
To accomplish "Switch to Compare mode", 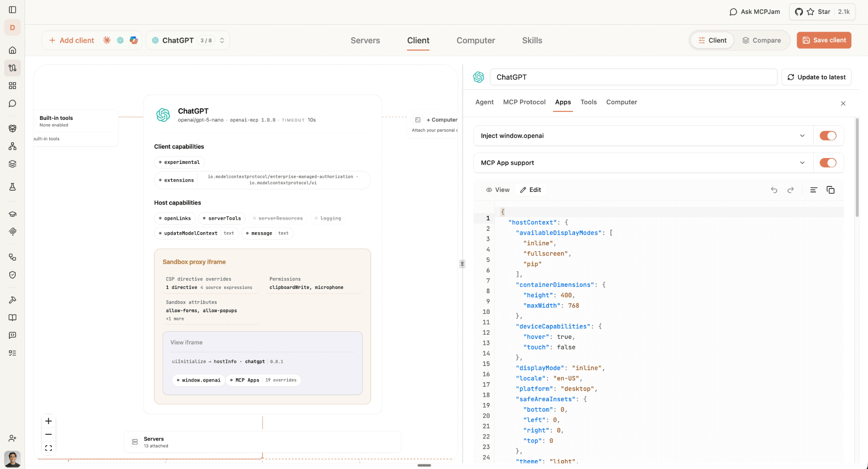I will (761, 40).
